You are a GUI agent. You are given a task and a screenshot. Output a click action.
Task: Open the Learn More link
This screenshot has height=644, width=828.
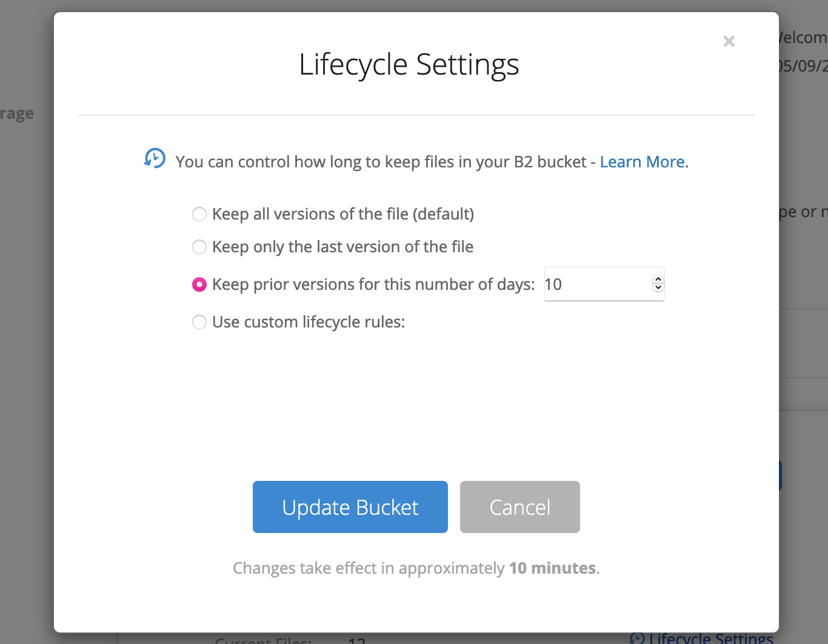tap(642, 162)
